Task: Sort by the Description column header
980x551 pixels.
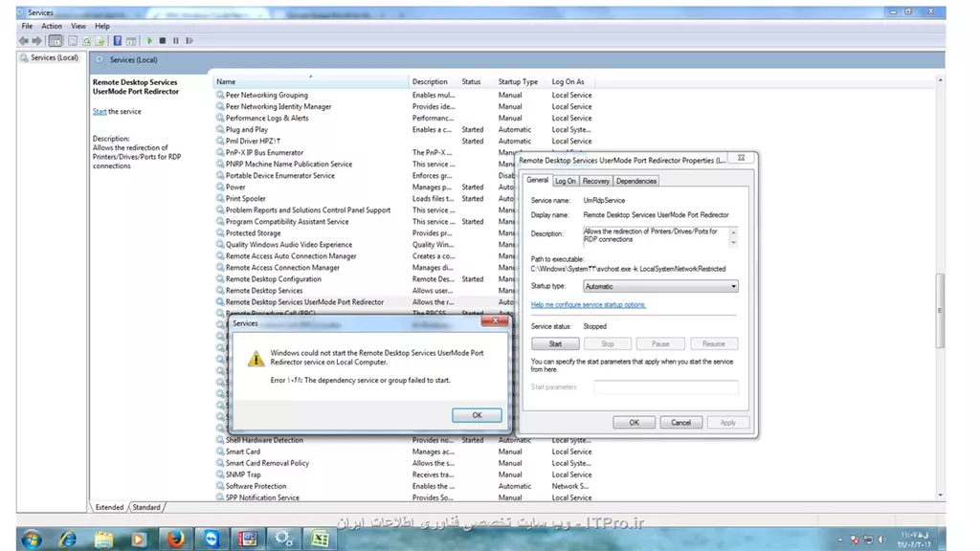Action: (433, 82)
